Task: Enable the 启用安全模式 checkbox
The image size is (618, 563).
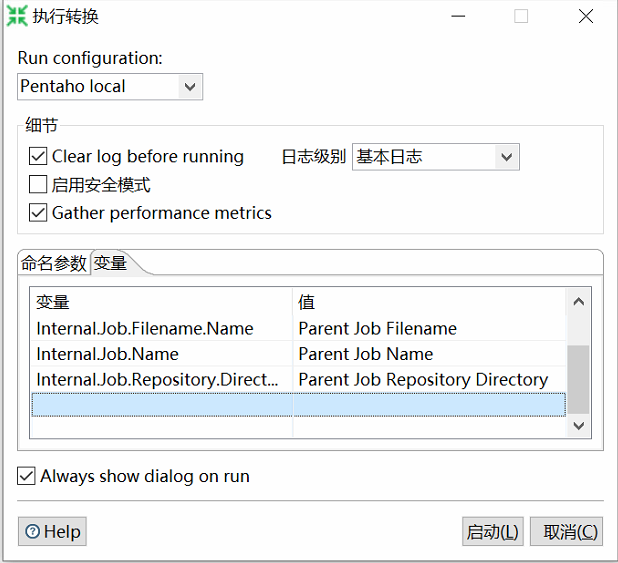Action: [x=38, y=185]
